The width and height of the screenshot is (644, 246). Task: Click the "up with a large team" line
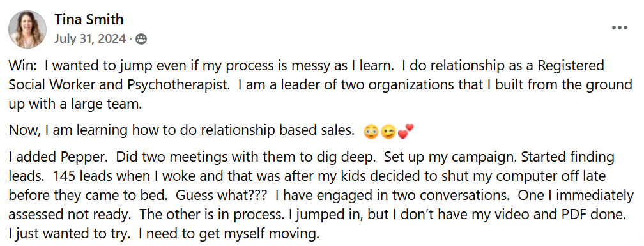[75, 104]
